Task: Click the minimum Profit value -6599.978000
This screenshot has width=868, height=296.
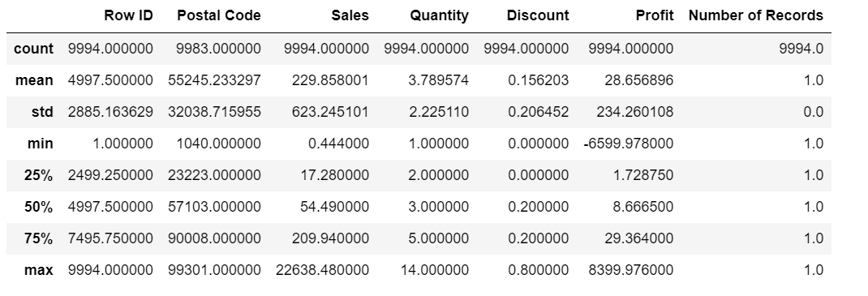Action: pos(629,144)
